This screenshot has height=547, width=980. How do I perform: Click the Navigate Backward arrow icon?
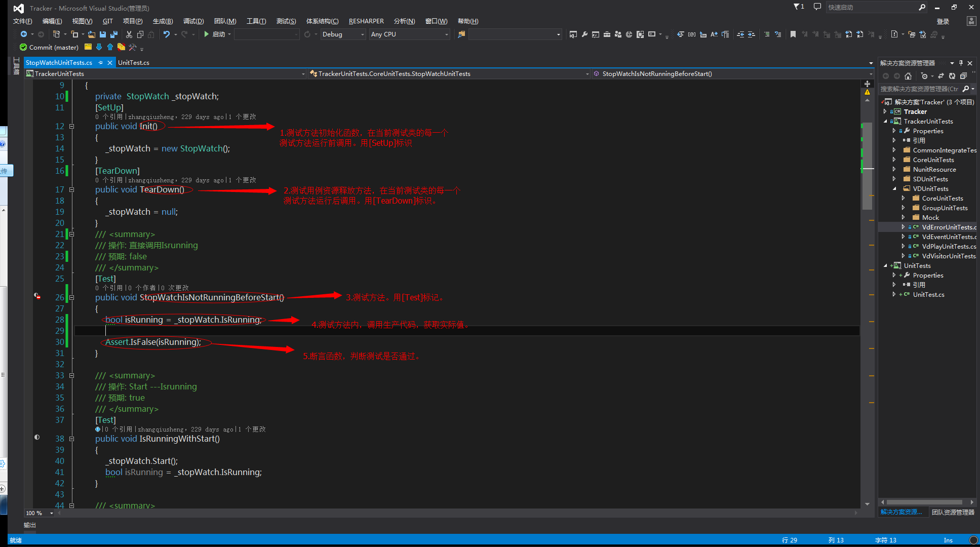click(x=23, y=34)
